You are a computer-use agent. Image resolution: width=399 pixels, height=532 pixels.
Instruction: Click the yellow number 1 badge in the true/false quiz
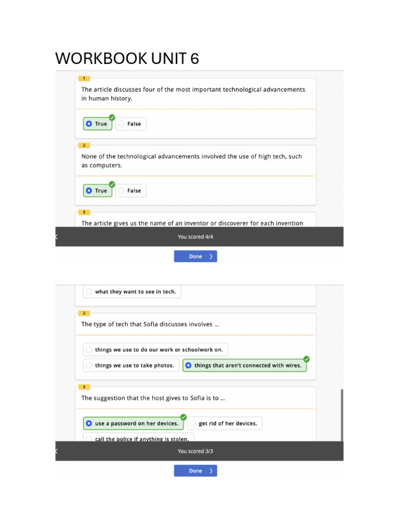[x=84, y=78]
